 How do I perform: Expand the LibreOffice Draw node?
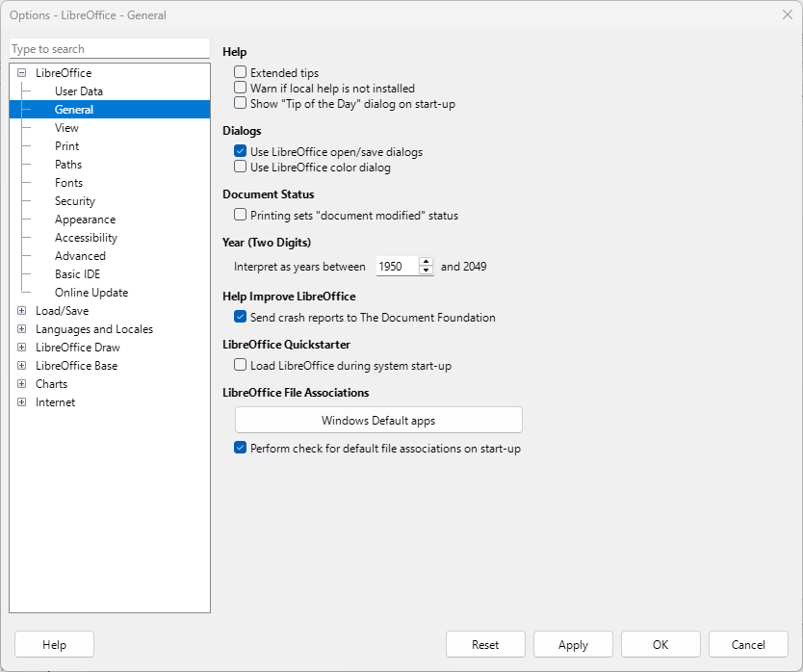(x=21, y=348)
